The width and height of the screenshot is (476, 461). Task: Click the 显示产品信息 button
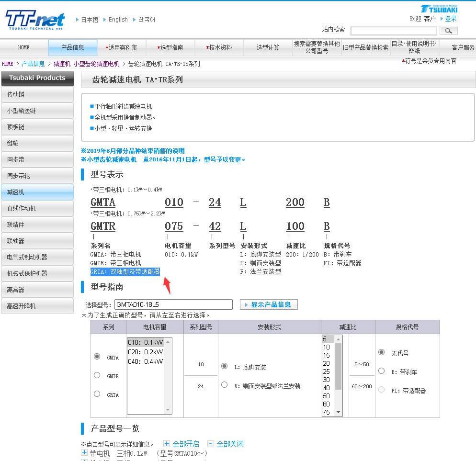[270, 304]
